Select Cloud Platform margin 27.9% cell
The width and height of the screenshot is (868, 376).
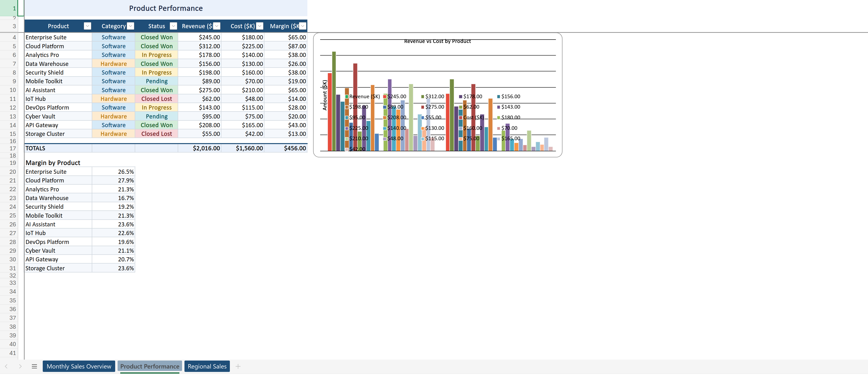[x=113, y=181]
